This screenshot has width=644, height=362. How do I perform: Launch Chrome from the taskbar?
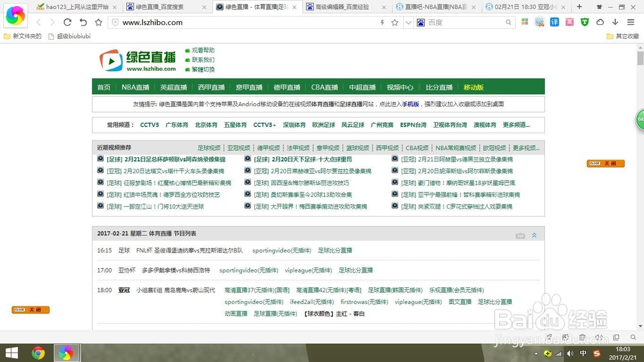pos(38,353)
